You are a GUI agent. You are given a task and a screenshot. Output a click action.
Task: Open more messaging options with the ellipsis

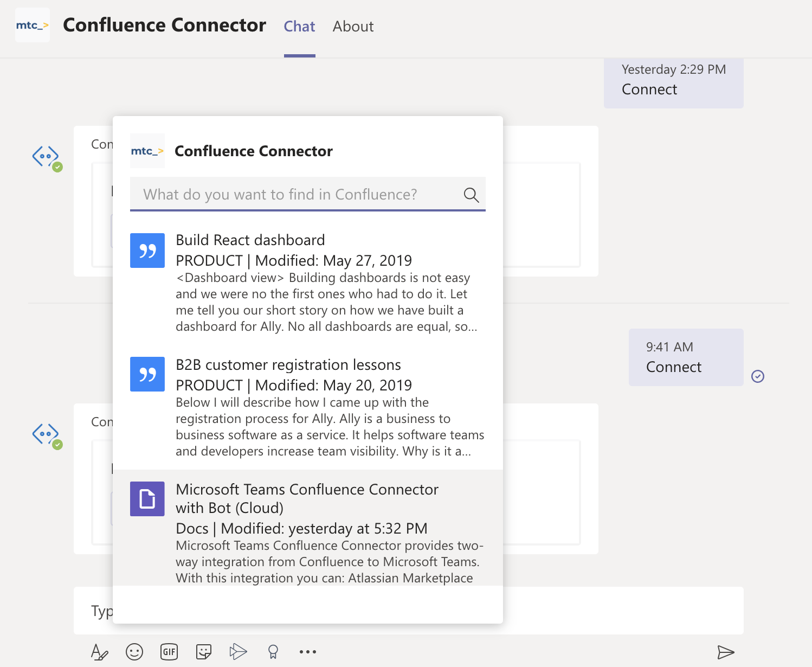pyautogui.click(x=307, y=652)
